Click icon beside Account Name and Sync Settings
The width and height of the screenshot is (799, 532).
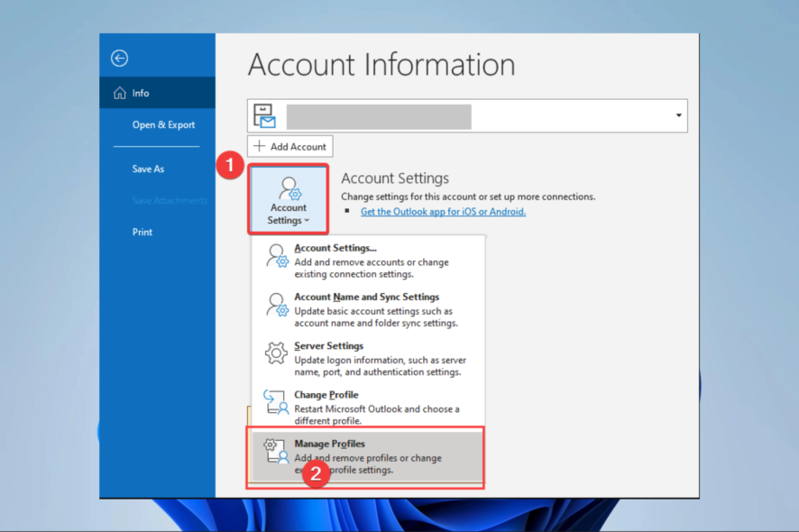pos(277,305)
